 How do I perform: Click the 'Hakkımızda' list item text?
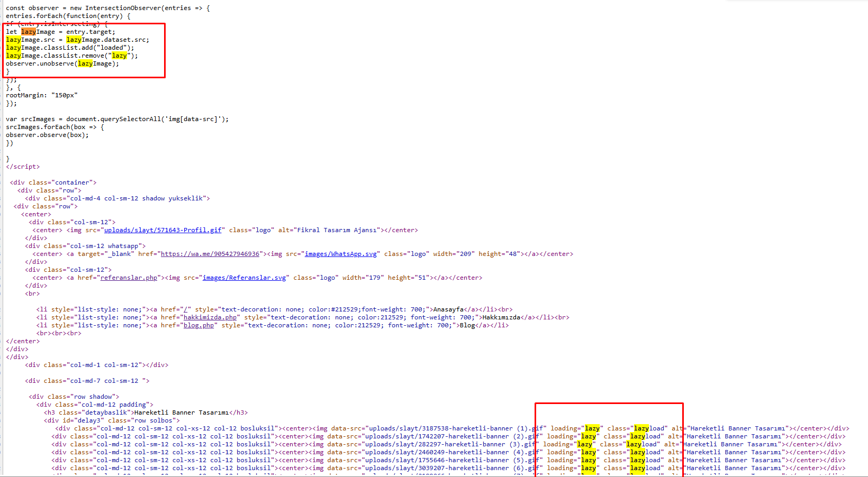coord(501,317)
